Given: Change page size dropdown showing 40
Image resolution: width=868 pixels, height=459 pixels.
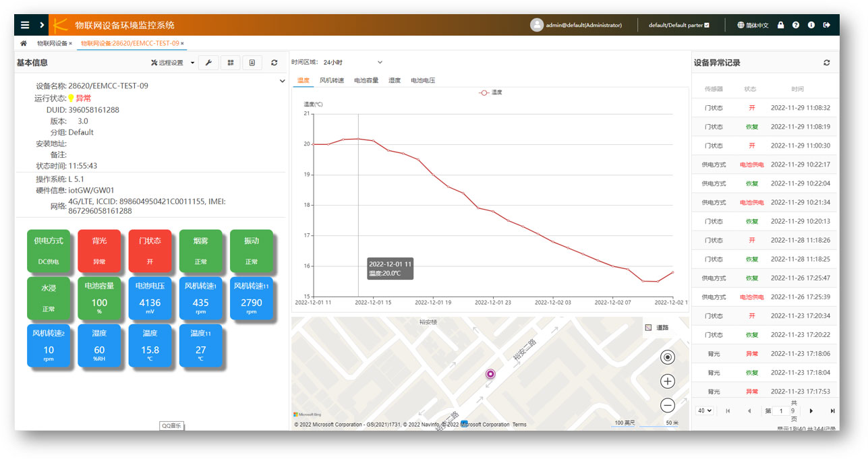Looking at the screenshot, I should click(705, 410).
